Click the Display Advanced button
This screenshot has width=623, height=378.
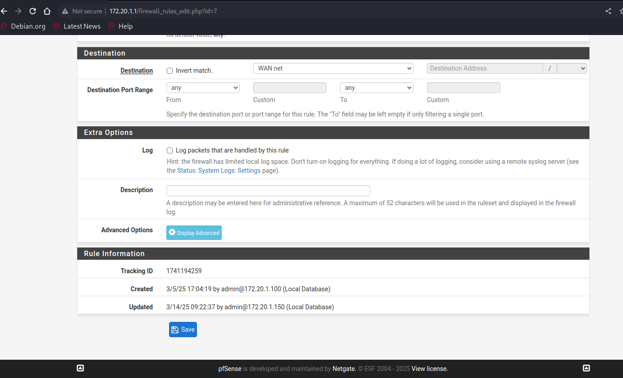coord(194,233)
